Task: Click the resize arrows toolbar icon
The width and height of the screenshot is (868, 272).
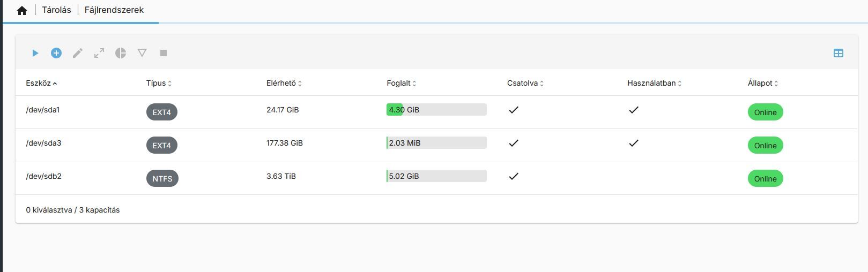Action: (99, 53)
